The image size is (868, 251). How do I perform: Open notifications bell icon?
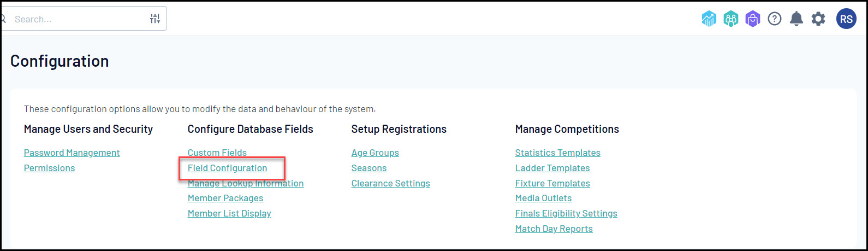tap(796, 19)
